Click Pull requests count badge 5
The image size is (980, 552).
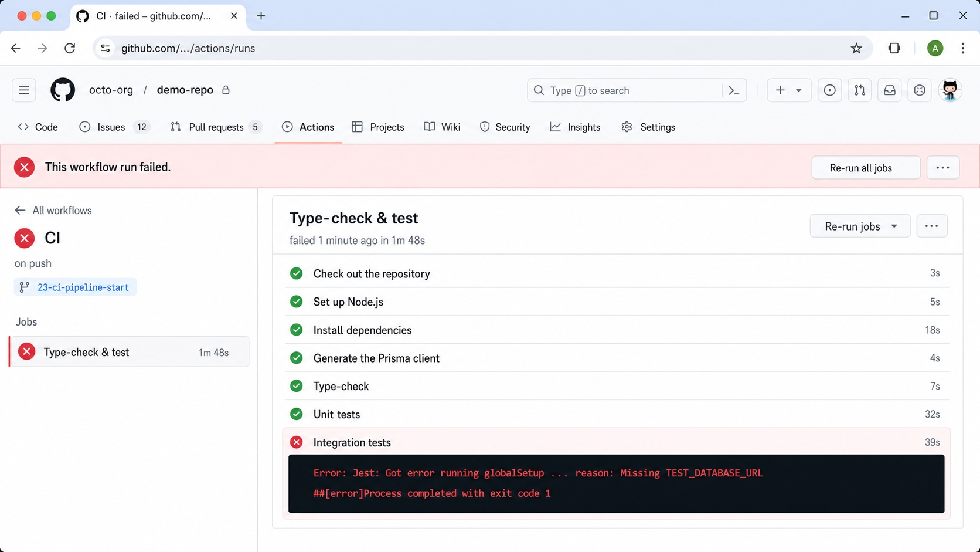(x=255, y=127)
